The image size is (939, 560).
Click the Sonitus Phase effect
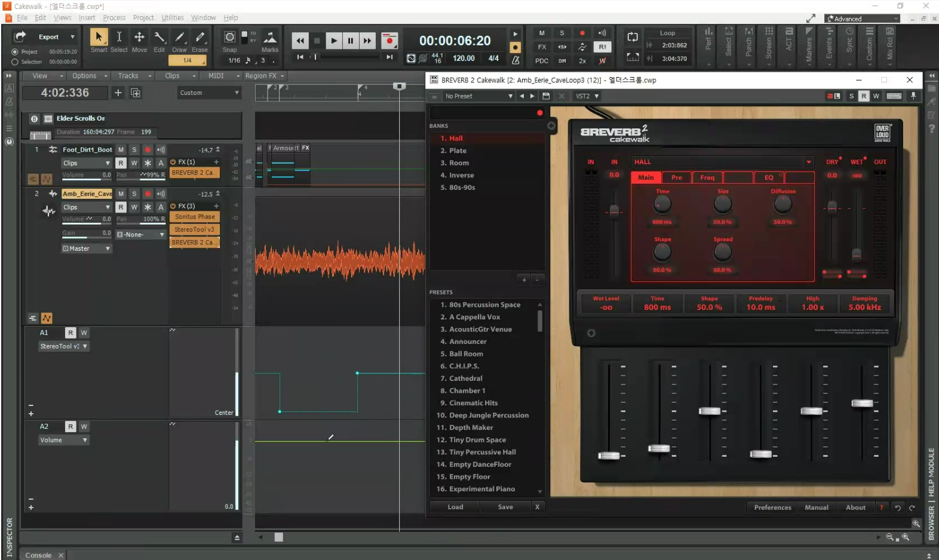195,217
